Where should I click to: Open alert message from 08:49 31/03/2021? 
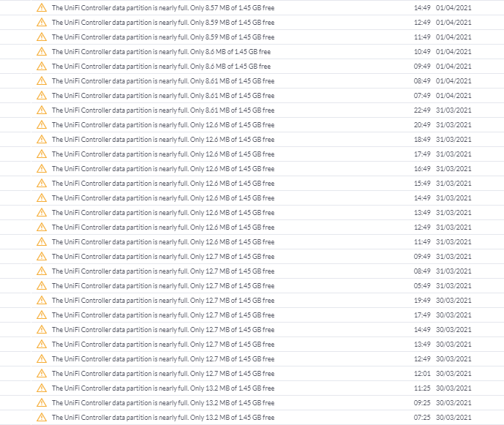tap(162, 271)
